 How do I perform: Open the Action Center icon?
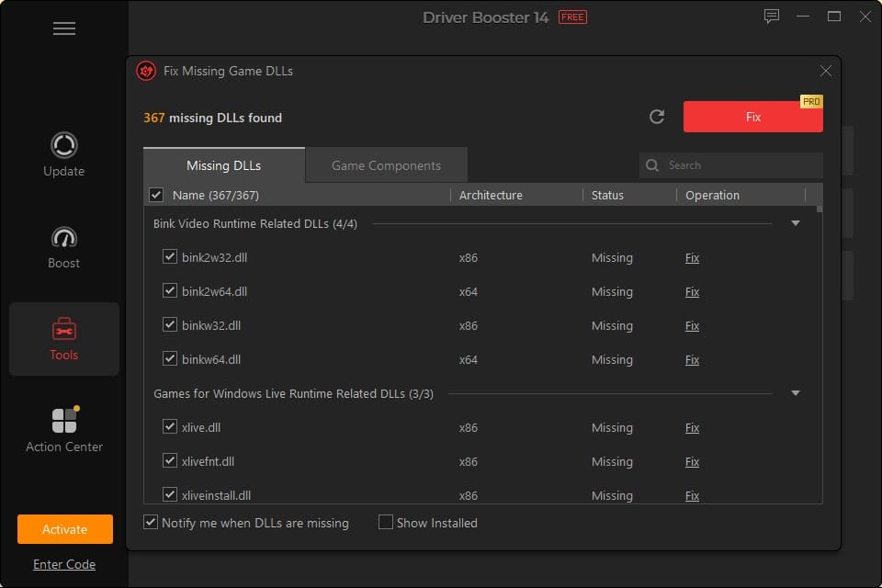point(64,420)
